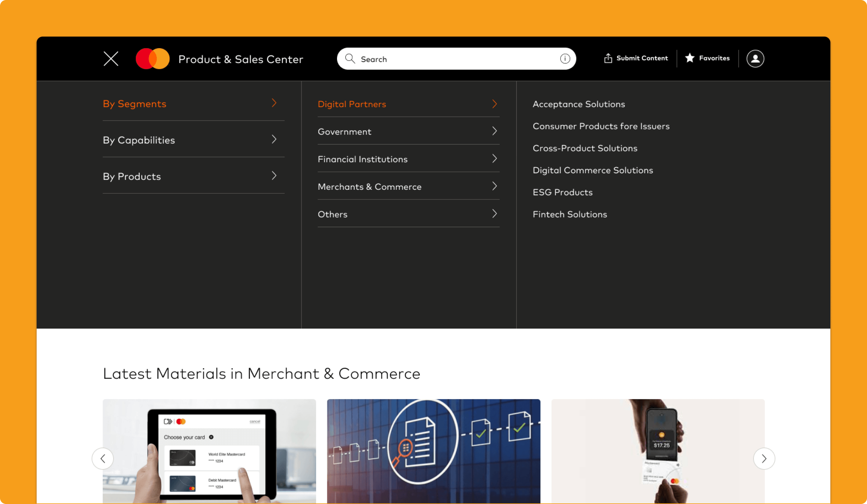Click the carousel right arrow control

(764, 458)
